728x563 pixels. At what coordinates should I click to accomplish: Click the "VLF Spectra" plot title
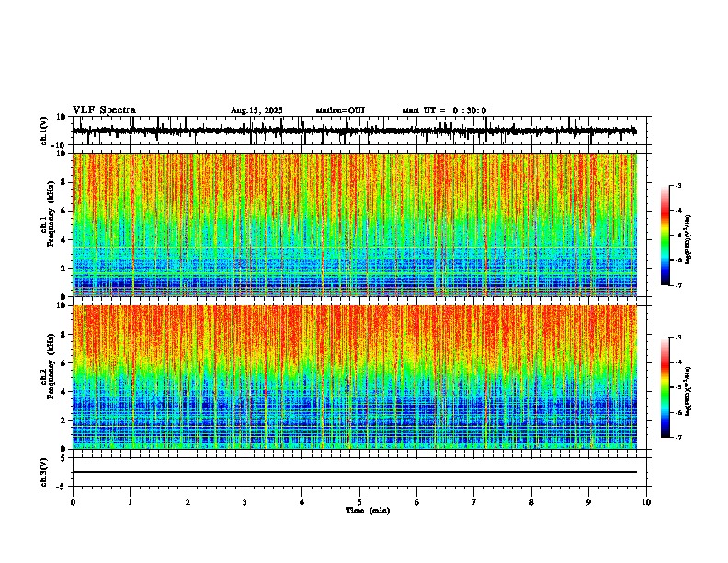(x=104, y=110)
